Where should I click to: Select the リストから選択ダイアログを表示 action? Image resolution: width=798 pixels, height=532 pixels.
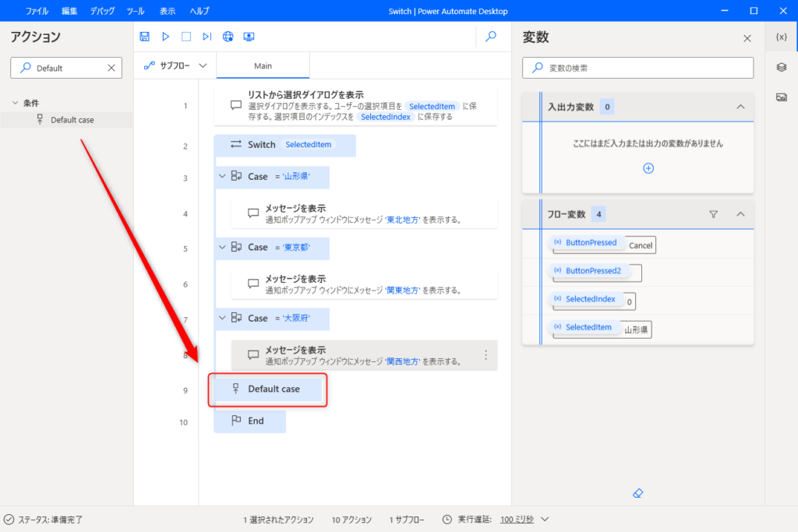pyautogui.click(x=355, y=105)
